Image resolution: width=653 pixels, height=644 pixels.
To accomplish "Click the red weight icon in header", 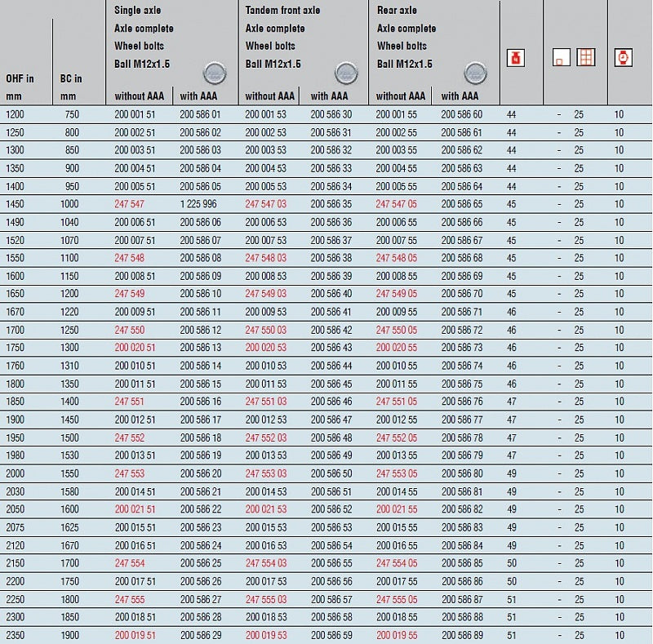I will 516,58.
